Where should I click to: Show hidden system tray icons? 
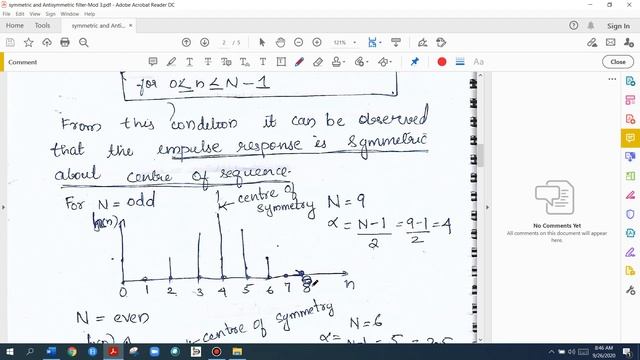[x=551, y=351]
